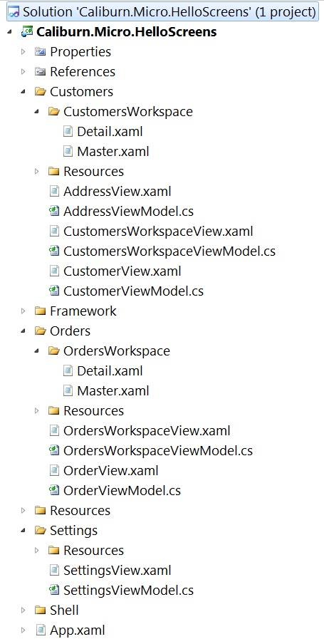Click the C# project icon for Caliburn.Micro.HelloScreens
The width and height of the screenshot is (324, 644).
pos(27,32)
